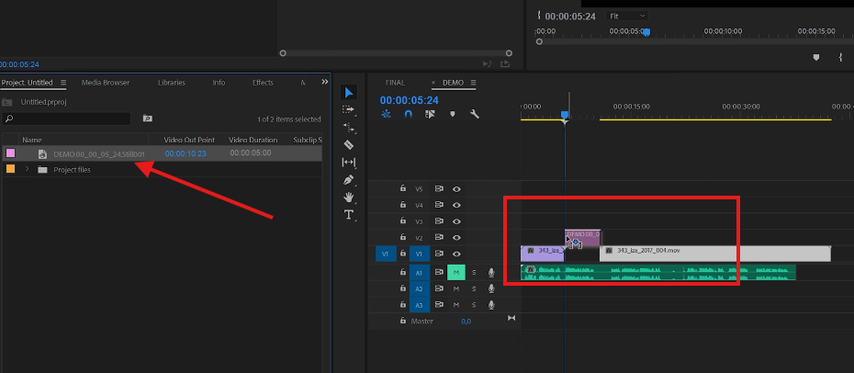The image size is (854, 373).
Task: Open timeline display settings wrench
Action: point(474,114)
